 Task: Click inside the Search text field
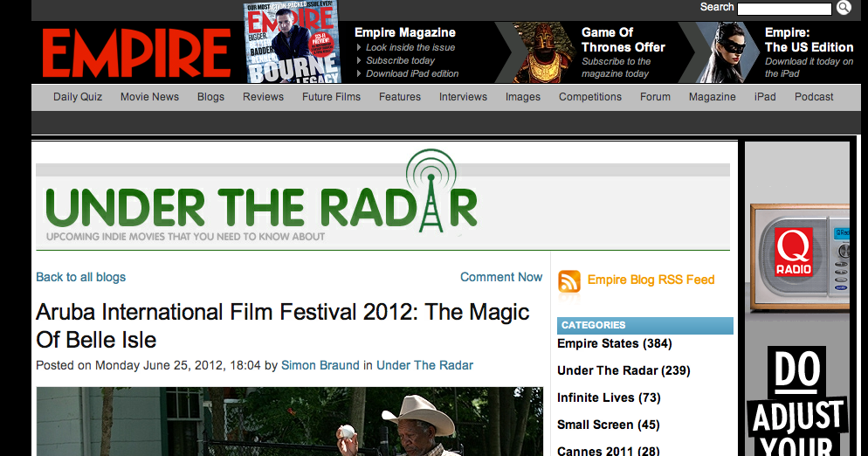pyautogui.click(x=784, y=9)
